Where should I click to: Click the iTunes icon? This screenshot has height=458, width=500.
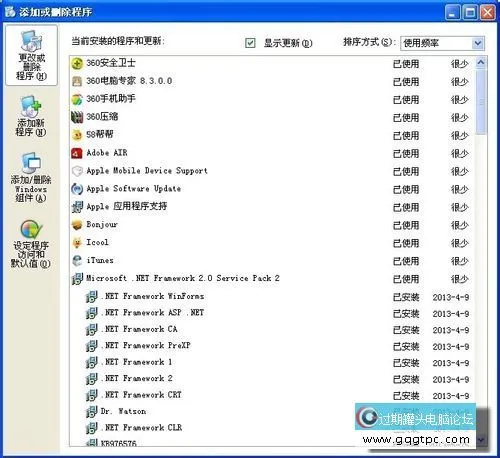77,260
